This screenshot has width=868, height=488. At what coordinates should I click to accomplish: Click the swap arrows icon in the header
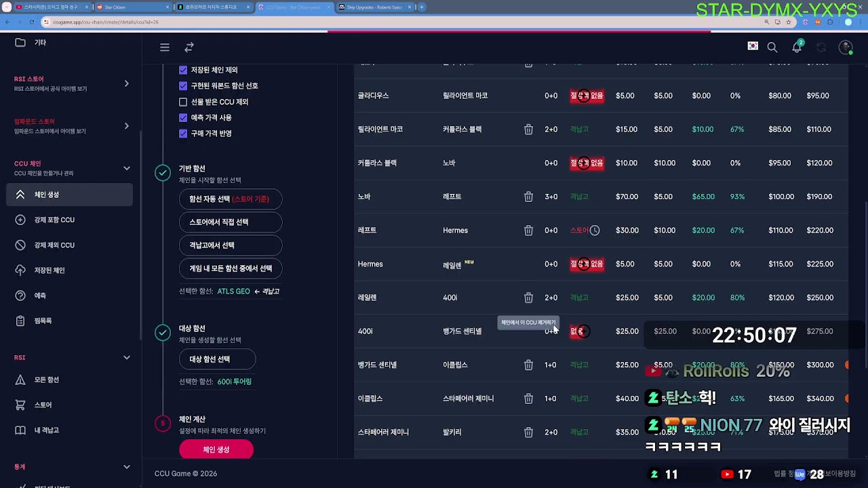pos(189,47)
